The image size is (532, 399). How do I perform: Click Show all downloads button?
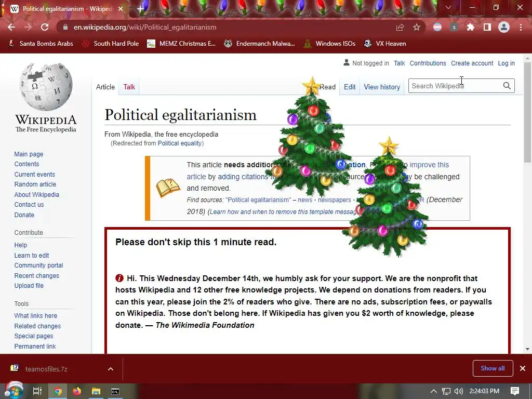pos(493,368)
